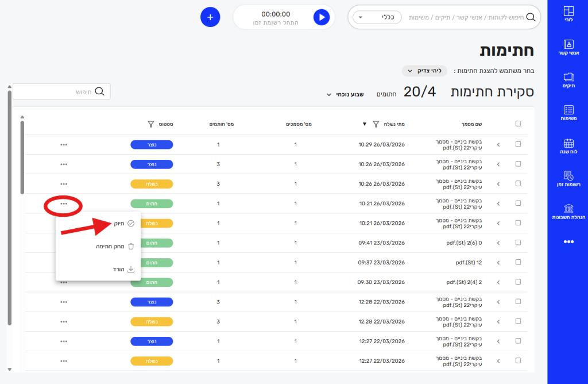Open לוח שנה calendar icon
The width and height of the screenshot is (588, 384).
click(x=568, y=147)
